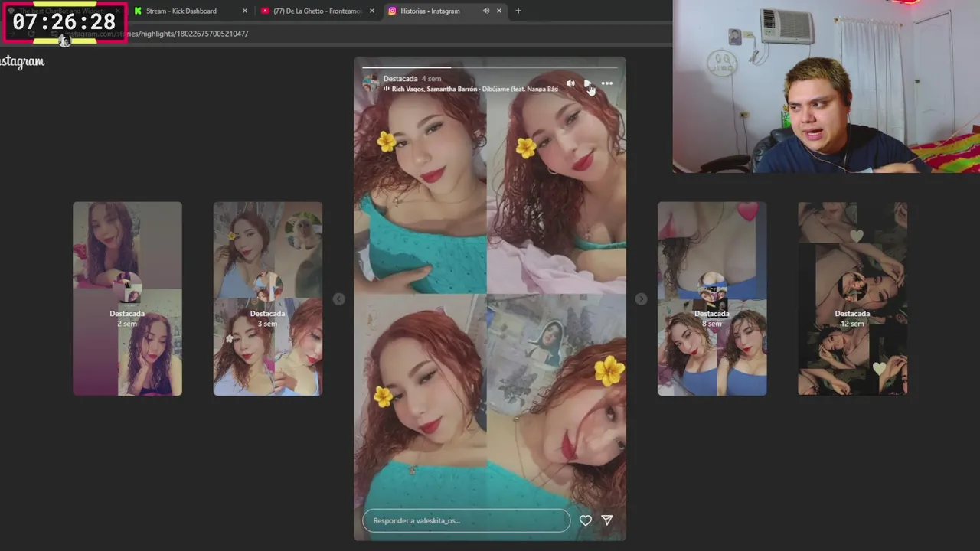Image resolution: width=980 pixels, height=551 pixels.
Task: Click the streamer webcam overlay
Action: 826,86
